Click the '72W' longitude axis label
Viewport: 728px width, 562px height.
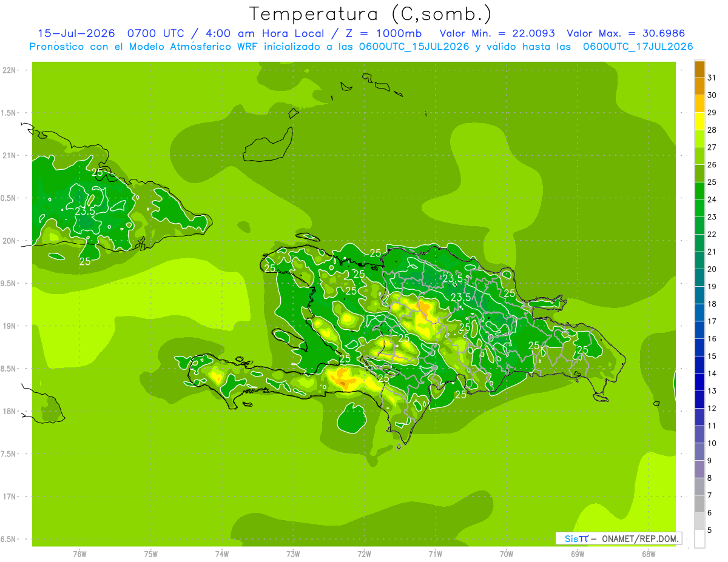364,554
